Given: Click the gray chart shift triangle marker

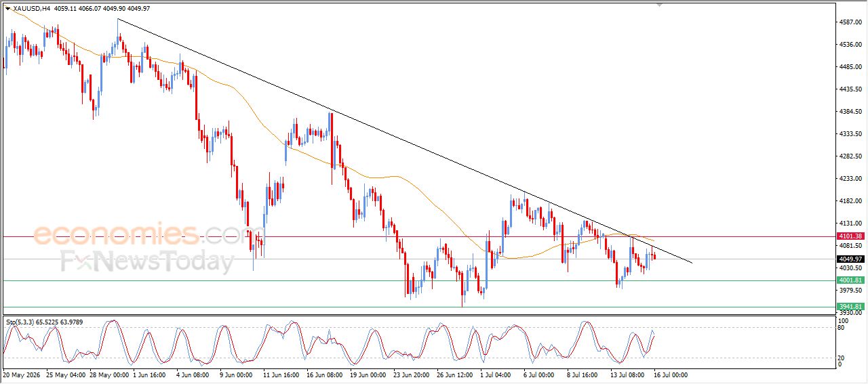Looking at the screenshot, I should tap(658, 5).
